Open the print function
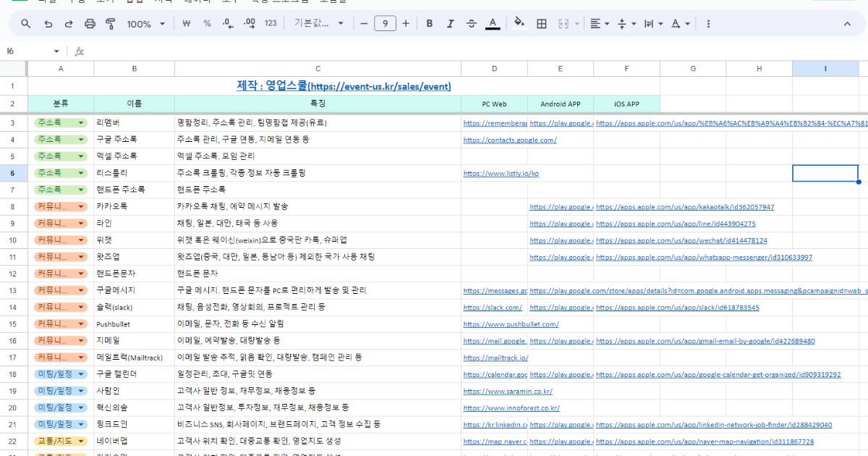The height and width of the screenshot is (456, 868). point(90,23)
